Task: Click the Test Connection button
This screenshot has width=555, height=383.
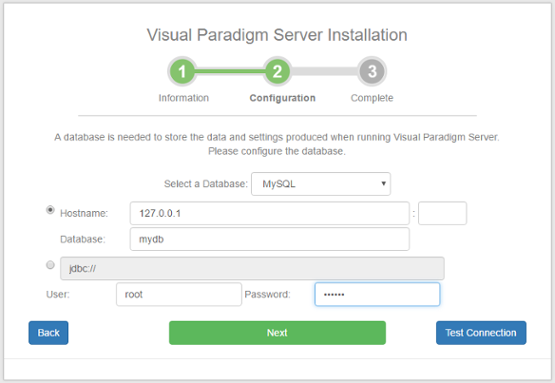Action: 481,333
